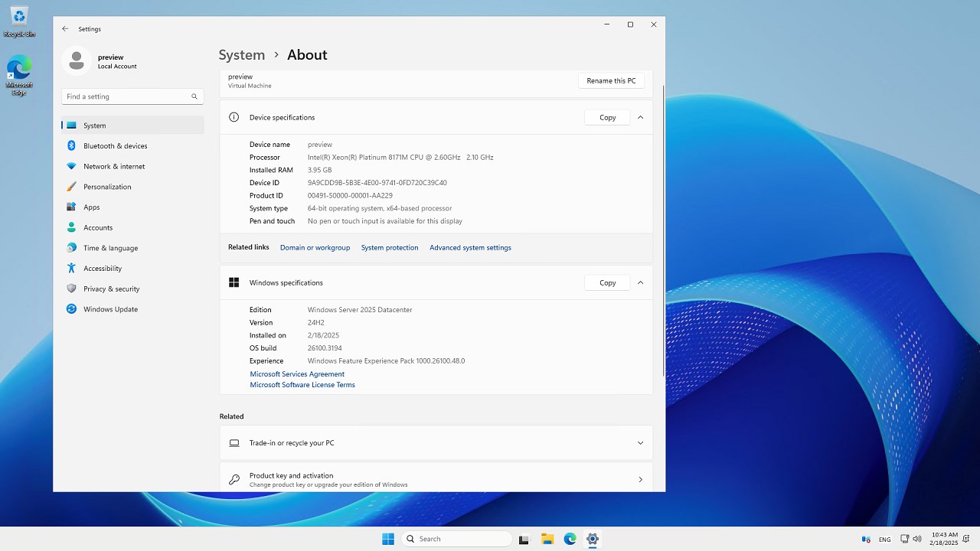Screen dimensions: 980x551
Task: Open File Explorer from the taskbar
Action: click(x=547, y=539)
